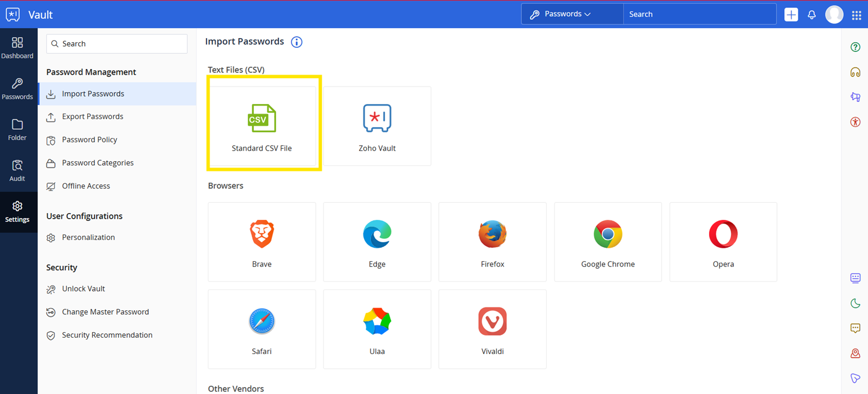Viewport: 868px width, 394px height.
Task: Add a new item with plus button
Action: click(791, 15)
